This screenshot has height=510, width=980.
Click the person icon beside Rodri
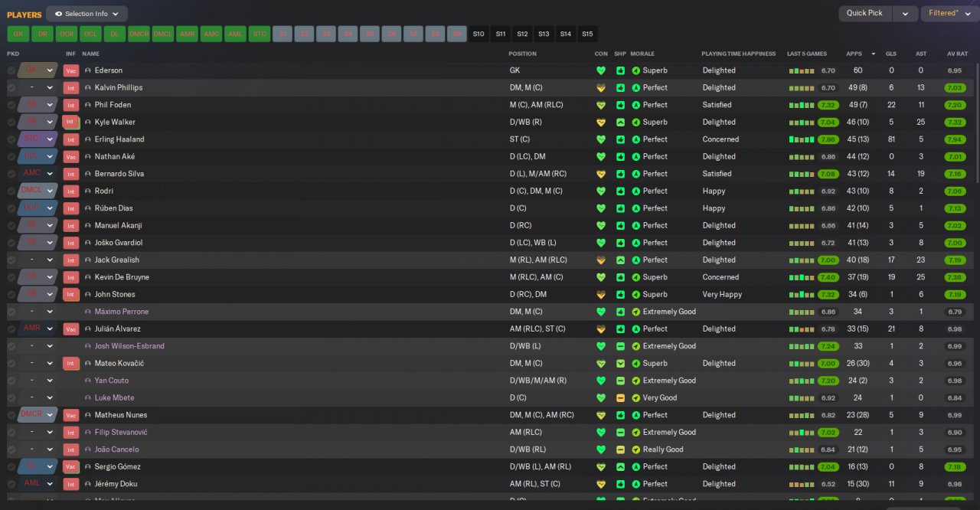coord(88,191)
